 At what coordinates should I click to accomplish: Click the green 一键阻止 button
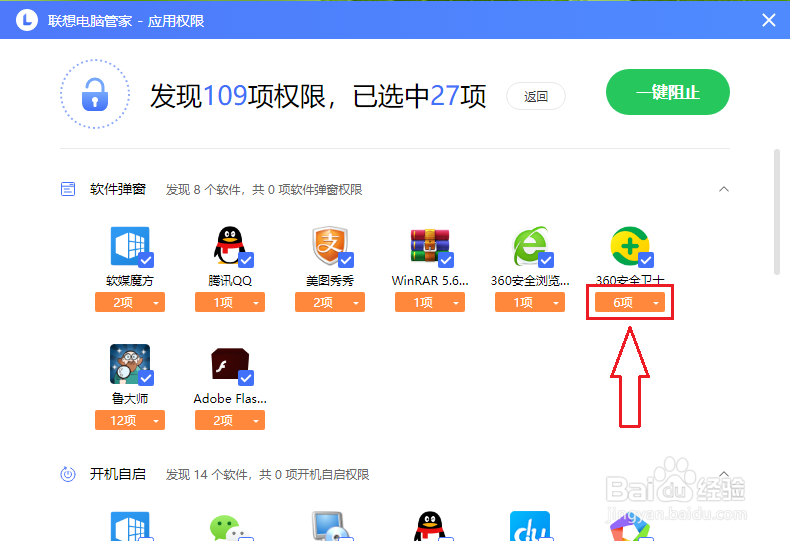(x=668, y=92)
